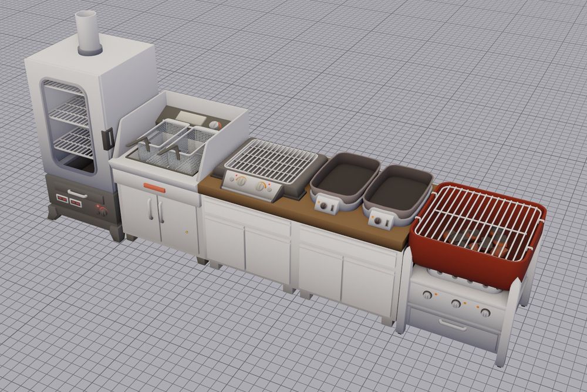Click the control knob on the second roaster pan
Screen dimensions: 587x392
377,222
